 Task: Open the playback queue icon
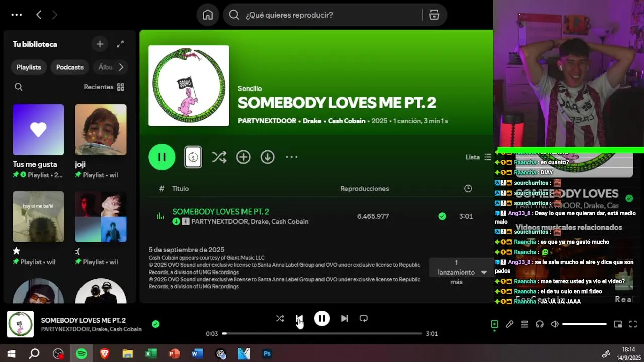[x=525, y=324]
